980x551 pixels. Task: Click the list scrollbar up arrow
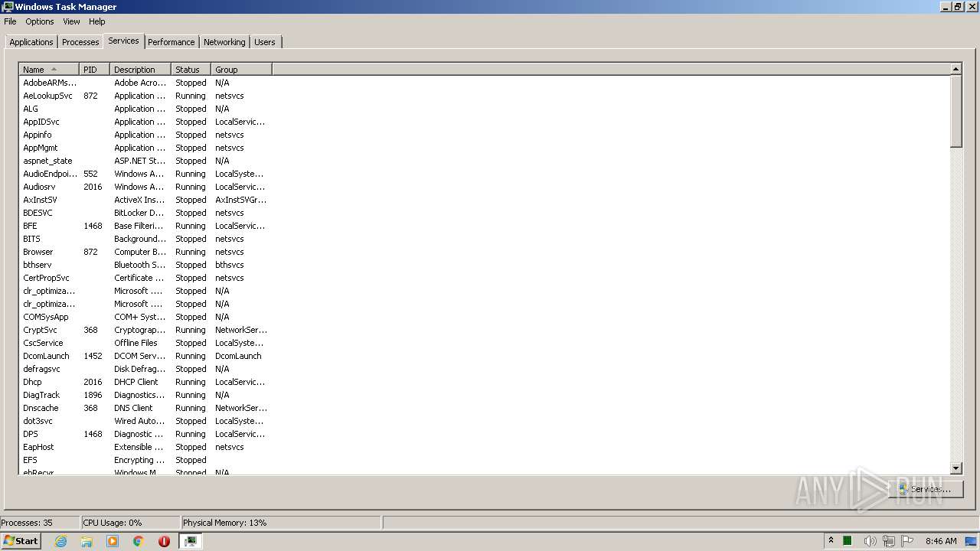[x=955, y=70]
